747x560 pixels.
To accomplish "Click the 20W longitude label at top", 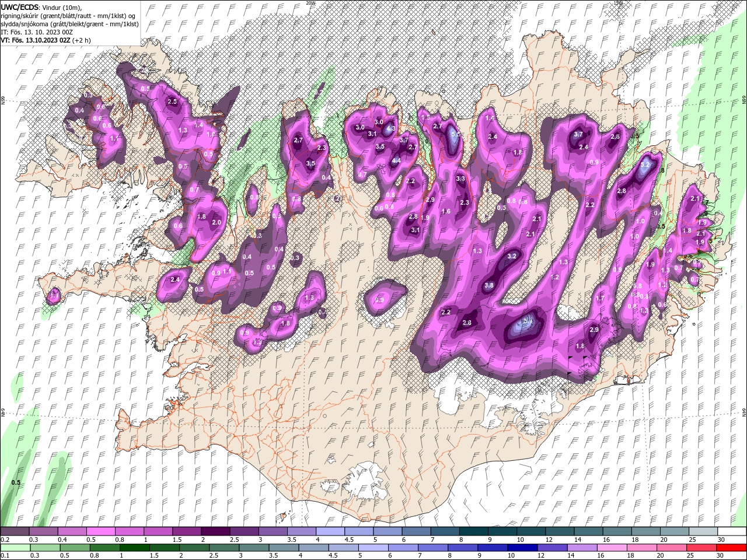I will [x=310, y=2].
